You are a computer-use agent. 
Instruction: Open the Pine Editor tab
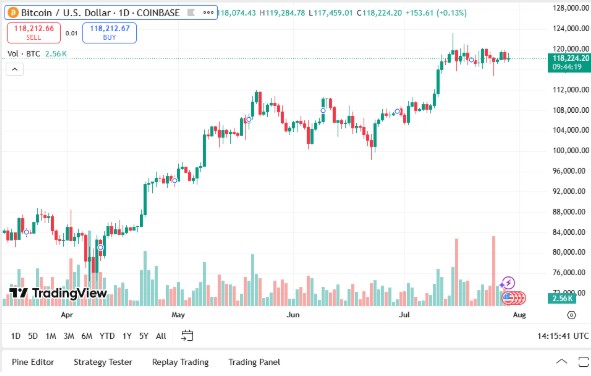pyautogui.click(x=33, y=362)
